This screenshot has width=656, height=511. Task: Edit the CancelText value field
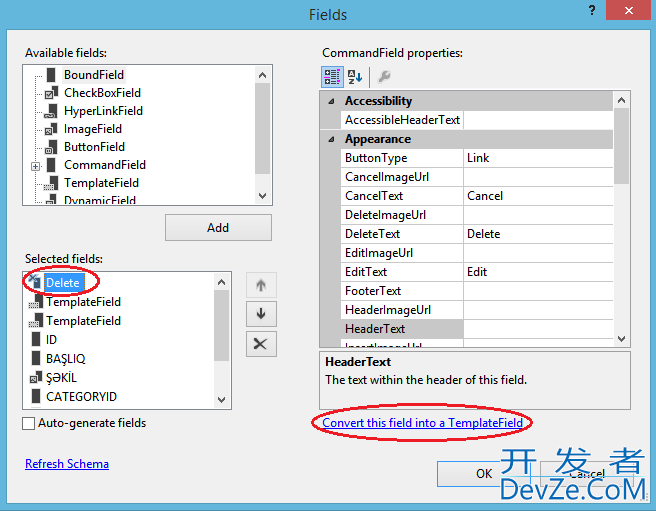pos(538,196)
